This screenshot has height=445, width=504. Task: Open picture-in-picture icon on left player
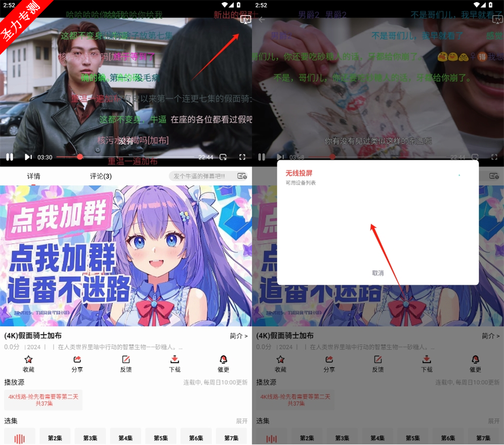point(223,157)
